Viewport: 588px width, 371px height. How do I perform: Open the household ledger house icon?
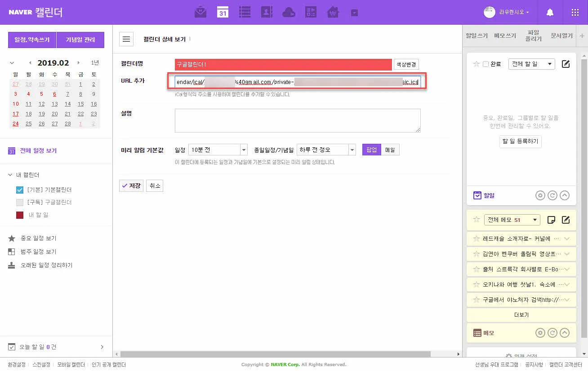click(333, 12)
